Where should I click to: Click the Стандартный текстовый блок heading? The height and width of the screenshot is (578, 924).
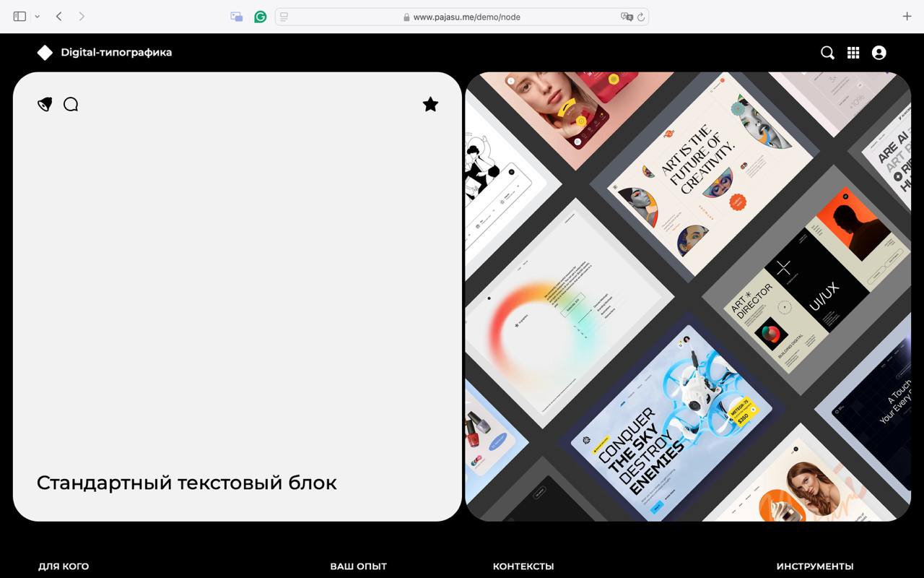pyautogui.click(x=187, y=483)
